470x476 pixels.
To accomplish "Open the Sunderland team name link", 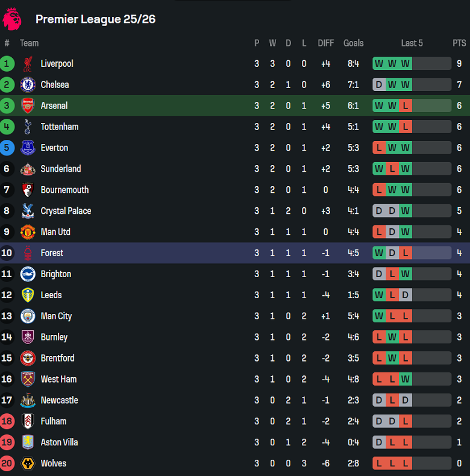I will [x=60, y=169].
